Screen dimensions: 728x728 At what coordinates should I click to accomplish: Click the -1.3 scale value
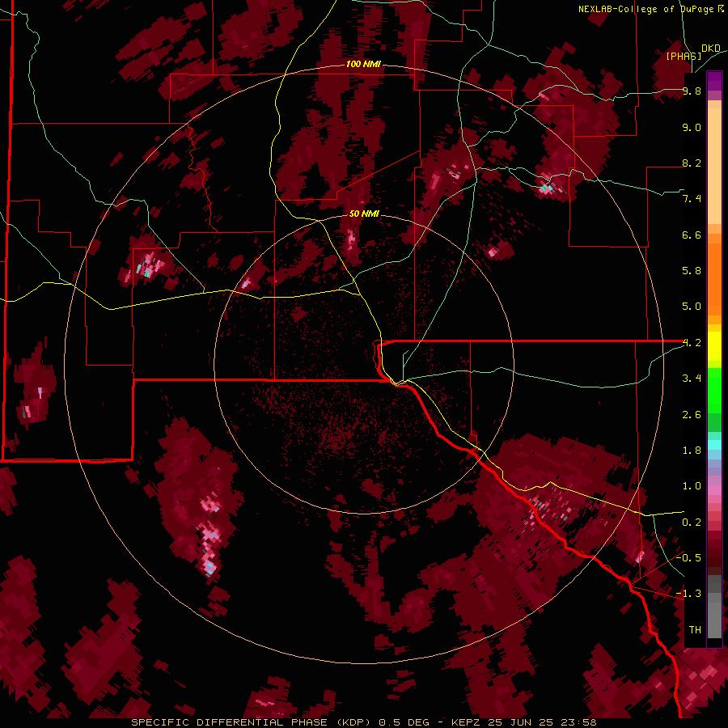coord(689,594)
